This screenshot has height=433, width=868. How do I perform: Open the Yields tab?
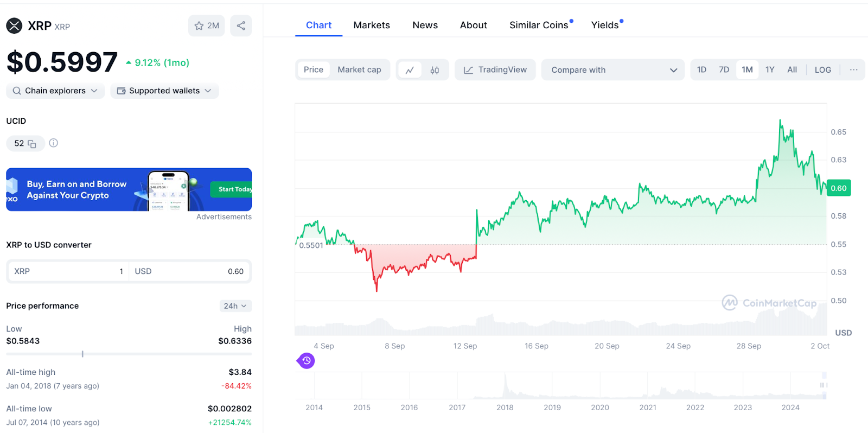tap(605, 25)
